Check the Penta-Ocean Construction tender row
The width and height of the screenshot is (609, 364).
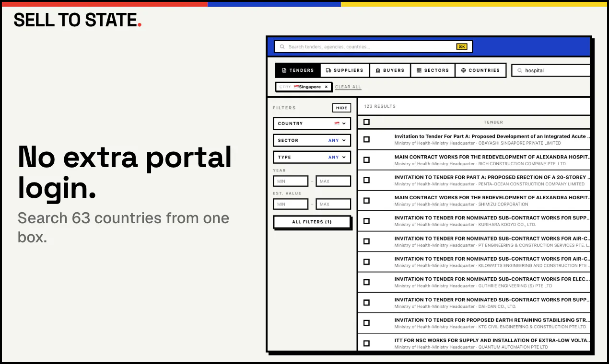click(x=366, y=180)
